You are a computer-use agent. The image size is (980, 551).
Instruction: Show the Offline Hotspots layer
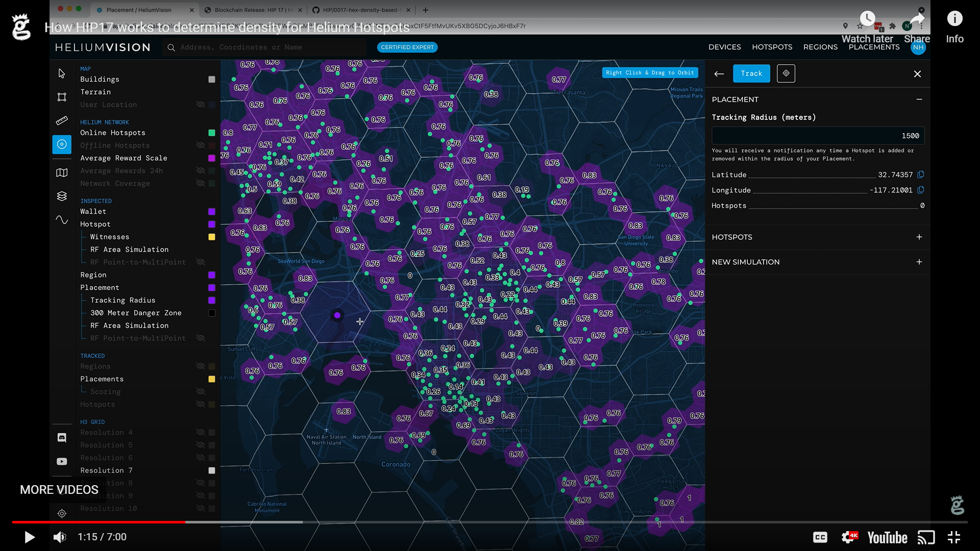click(201, 145)
